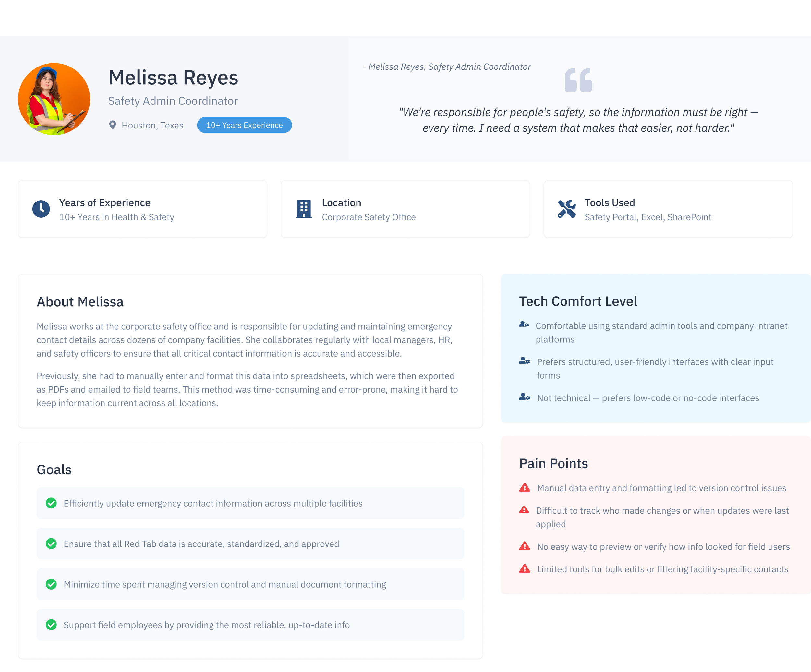Click the clock icon for Years of Experience

tap(41, 209)
